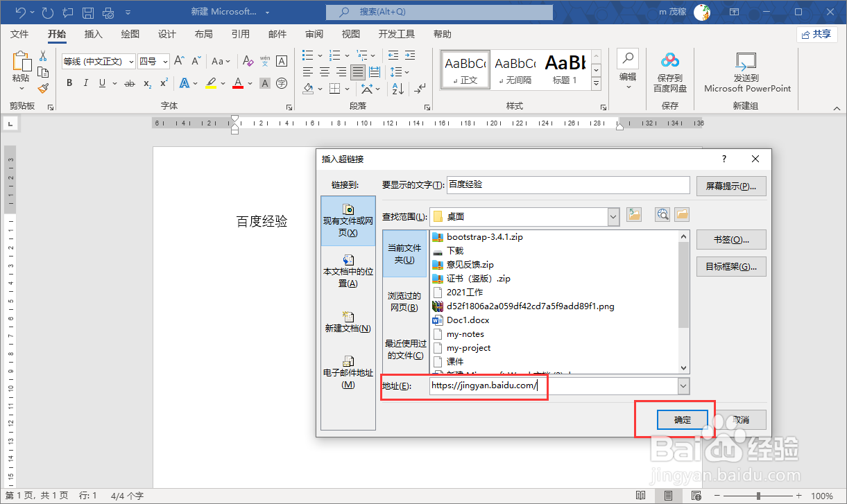Toggle strikethrough text
This screenshot has height=504, width=847.
click(x=129, y=83)
